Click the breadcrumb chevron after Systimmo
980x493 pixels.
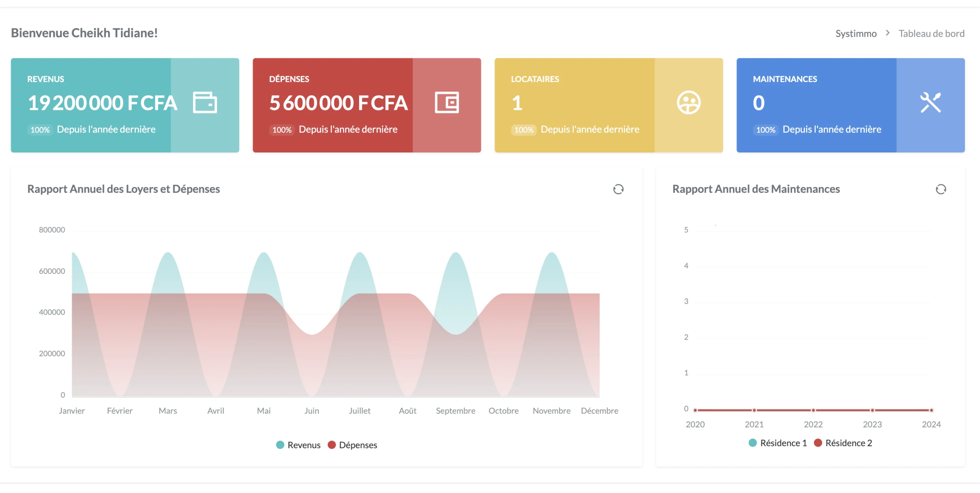coord(888,33)
